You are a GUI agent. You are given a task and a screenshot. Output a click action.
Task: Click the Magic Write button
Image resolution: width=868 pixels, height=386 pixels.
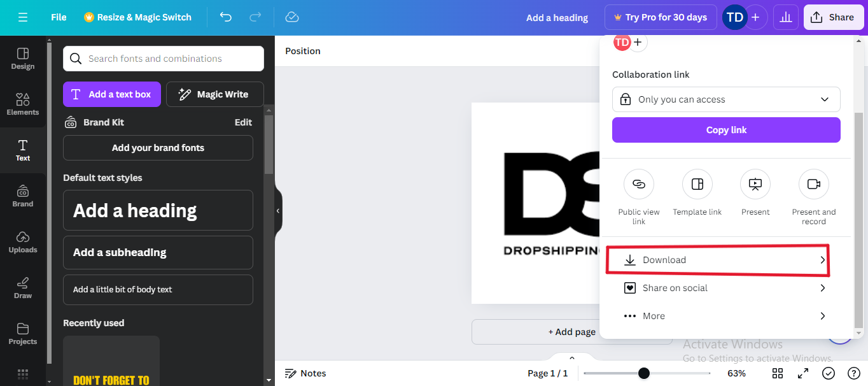point(215,94)
